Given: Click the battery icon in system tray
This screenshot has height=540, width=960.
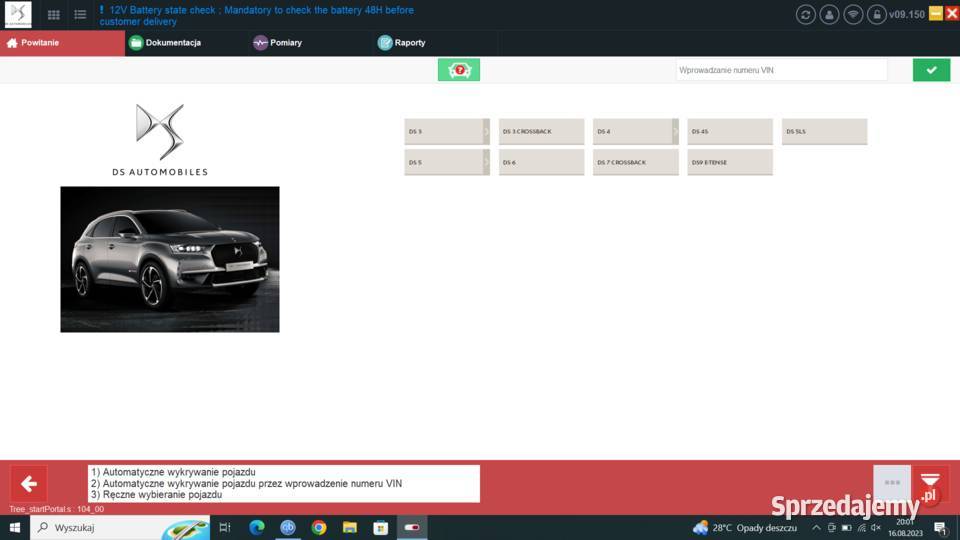Looking at the screenshot, I should click(847, 527).
